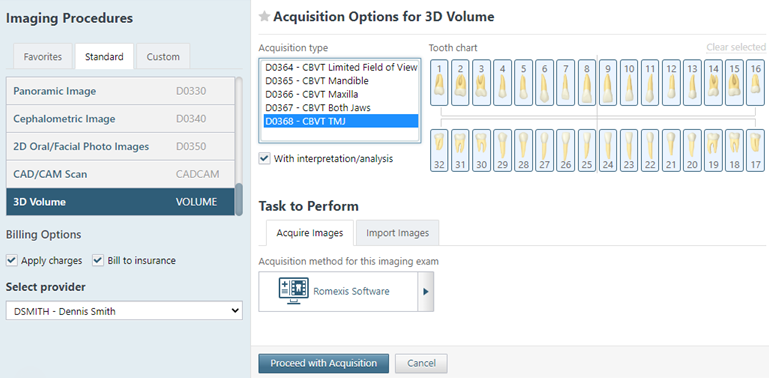Select tooth number 25 in tooth chart
769x378 pixels.
pos(587,151)
